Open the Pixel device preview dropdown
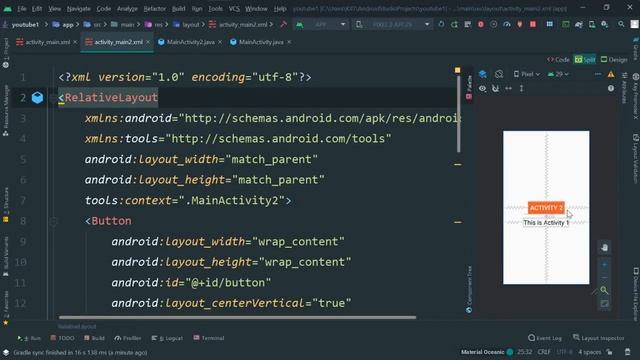640x360 pixels. [x=527, y=74]
